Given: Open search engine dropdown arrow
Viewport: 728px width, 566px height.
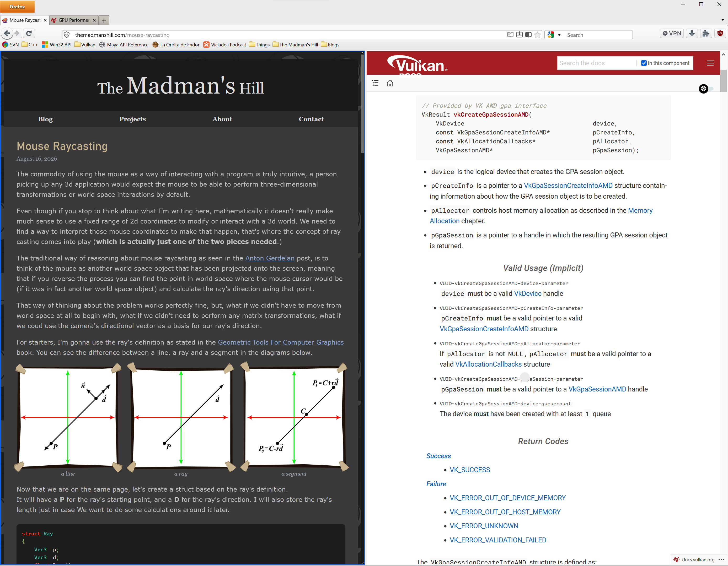Looking at the screenshot, I should [559, 35].
